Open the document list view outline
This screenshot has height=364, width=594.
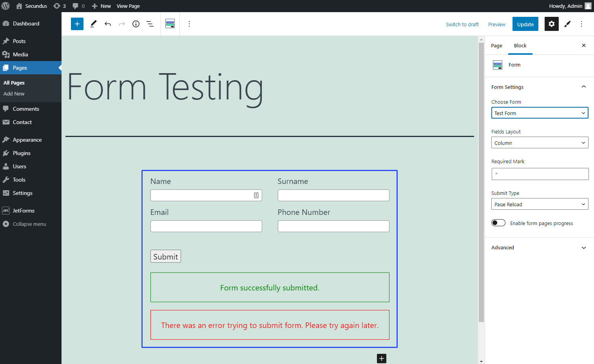[x=150, y=24]
